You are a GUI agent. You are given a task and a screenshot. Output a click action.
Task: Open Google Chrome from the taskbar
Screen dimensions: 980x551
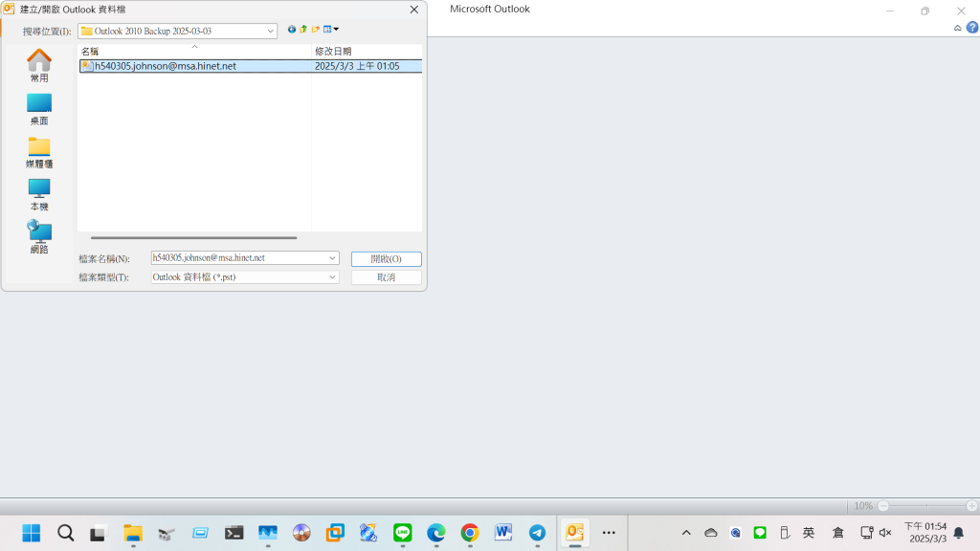[469, 533]
